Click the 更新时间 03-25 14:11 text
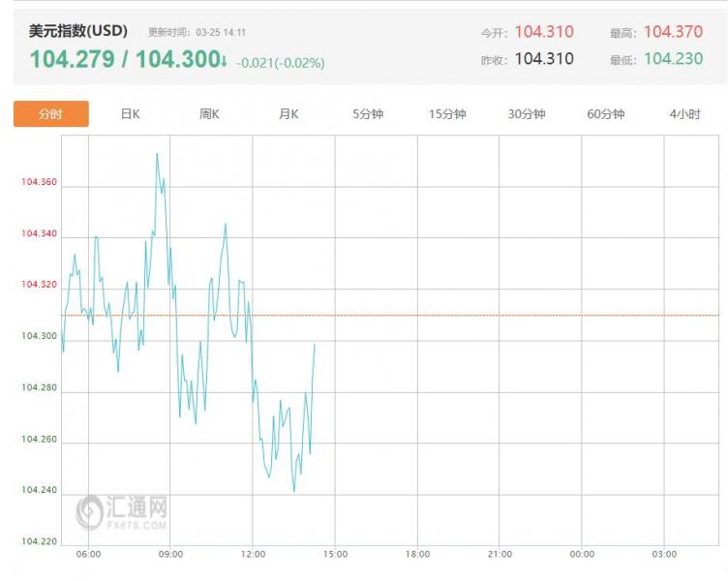This screenshot has height=581, width=728. (x=197, y=32)
